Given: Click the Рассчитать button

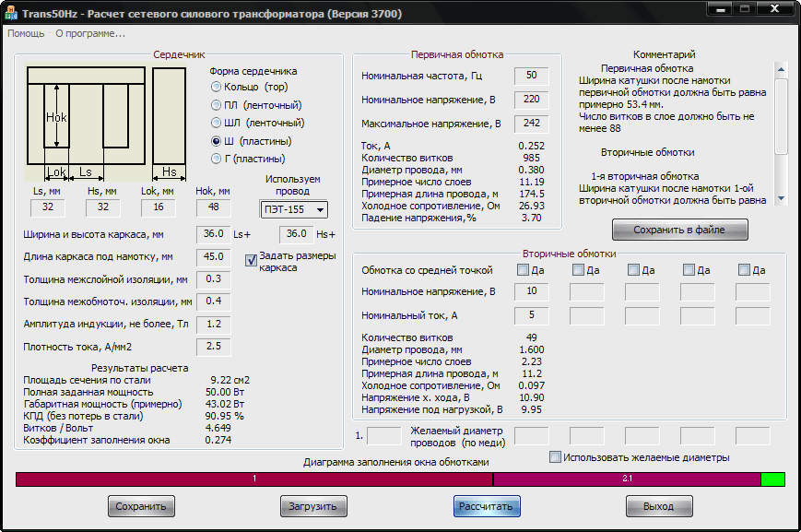Looking at the screenshot, I should coord(487,506).
